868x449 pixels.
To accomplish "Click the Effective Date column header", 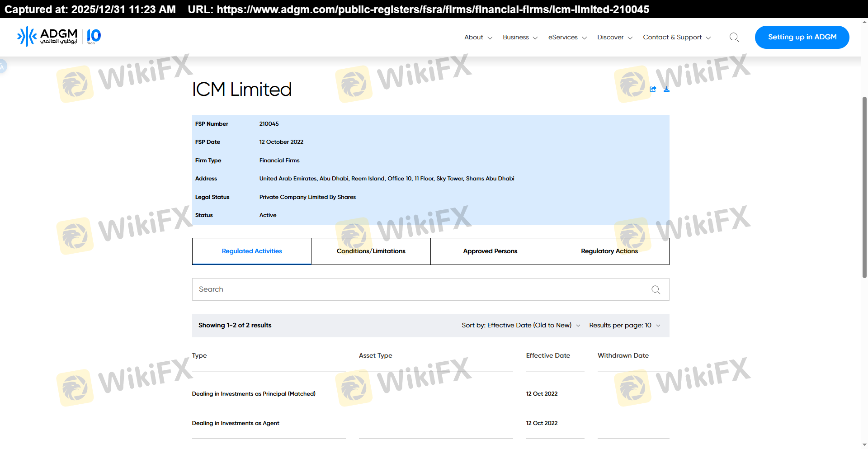I will click(548, 355).
